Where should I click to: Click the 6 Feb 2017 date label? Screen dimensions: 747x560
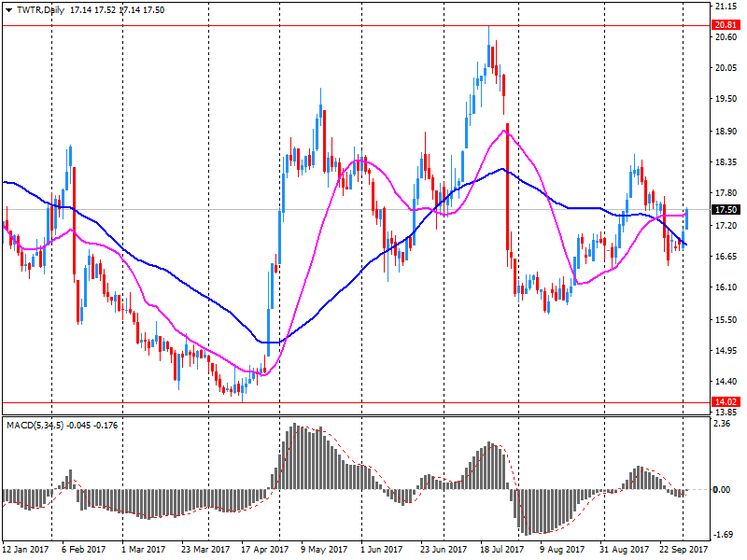pyautogui.click(x=84, y=550)
